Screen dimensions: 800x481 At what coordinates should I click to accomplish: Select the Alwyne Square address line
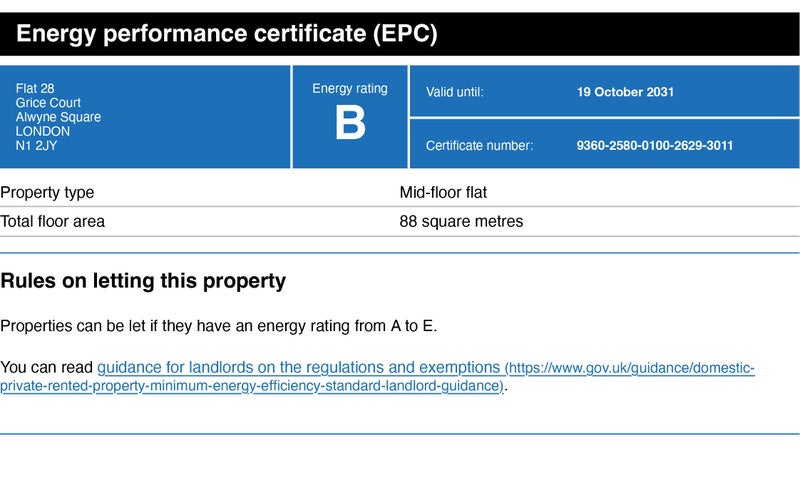point(58,117)
